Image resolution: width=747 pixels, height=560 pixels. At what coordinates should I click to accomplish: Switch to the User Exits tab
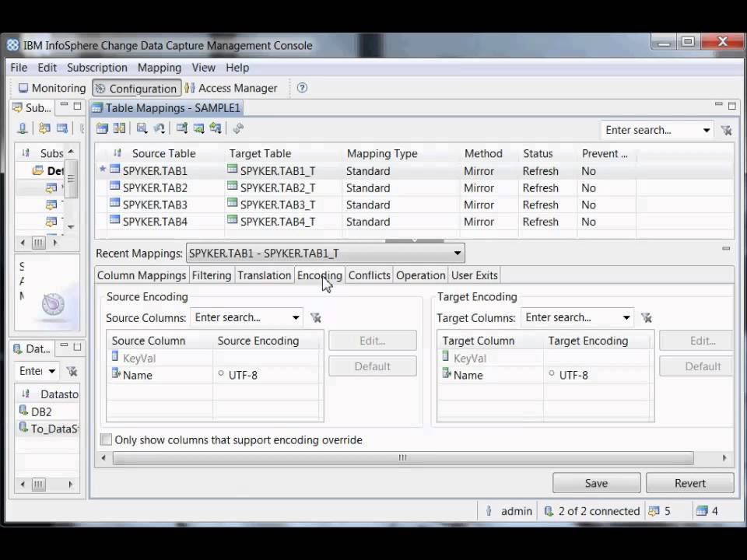(475, 275)
